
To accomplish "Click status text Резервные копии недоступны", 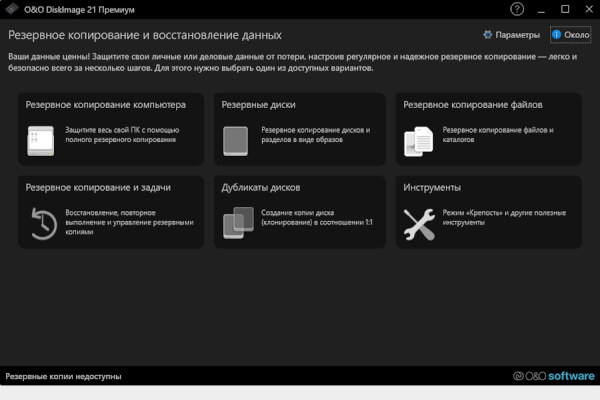I will pos(64,376).
